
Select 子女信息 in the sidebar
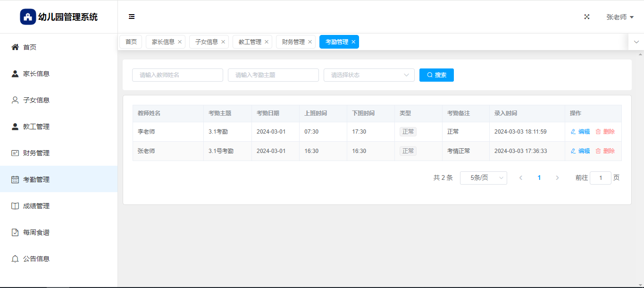click(36, 100)
